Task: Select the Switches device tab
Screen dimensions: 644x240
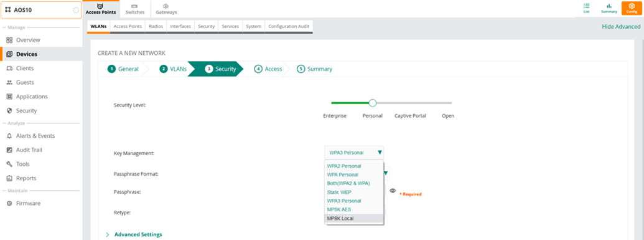Action: pyautogui.click(x=135, y=9)
